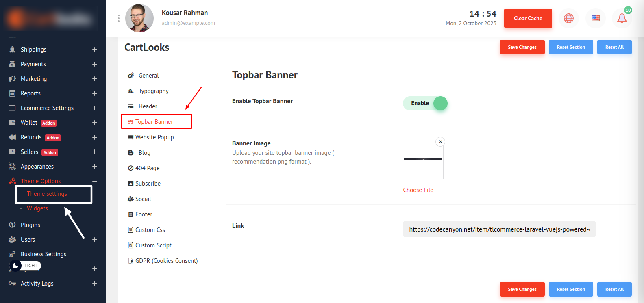The height and width of the screenshot is (303, 644).
Task: Remove banner image with X icon
Action: 440,142
